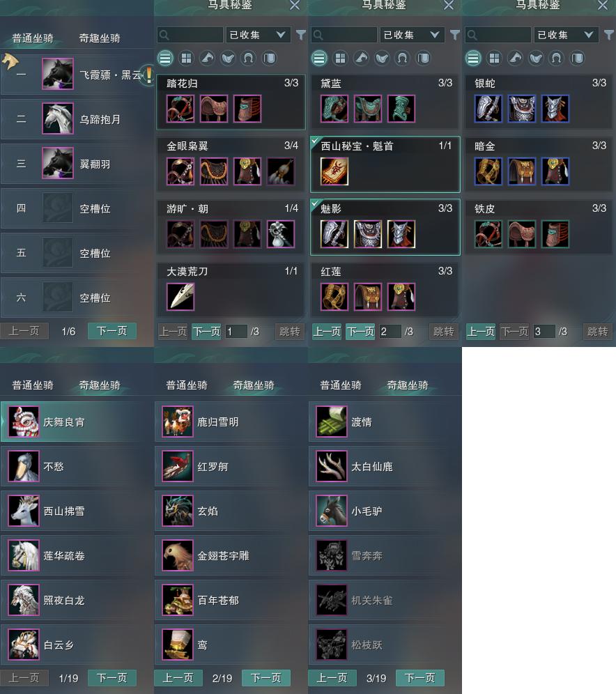Open the 已收集 dropdown above 银蛇

click(x=566, y=35)
